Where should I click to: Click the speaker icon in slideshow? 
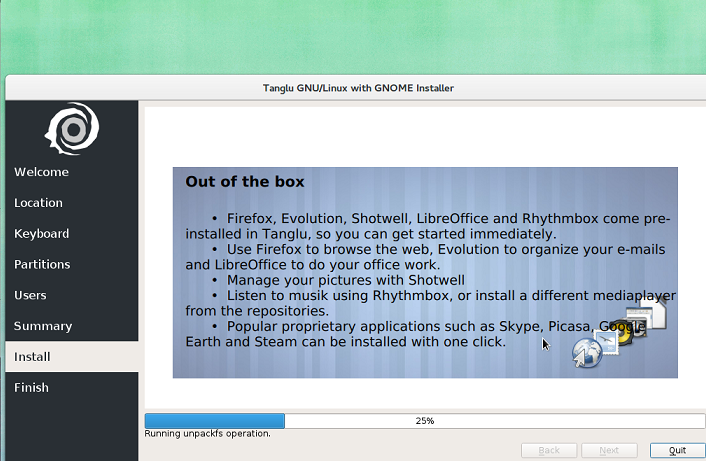pyautogui.click(x=625, y=334)
